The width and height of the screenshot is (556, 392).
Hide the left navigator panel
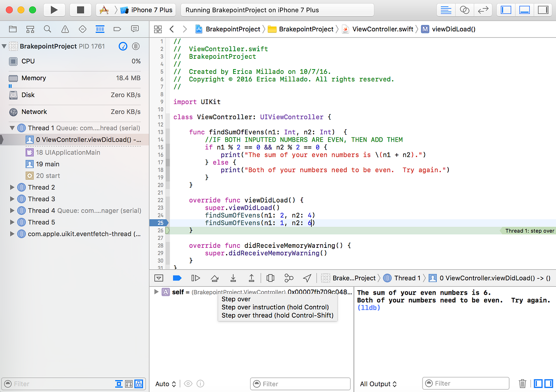(x=506, y=10)
